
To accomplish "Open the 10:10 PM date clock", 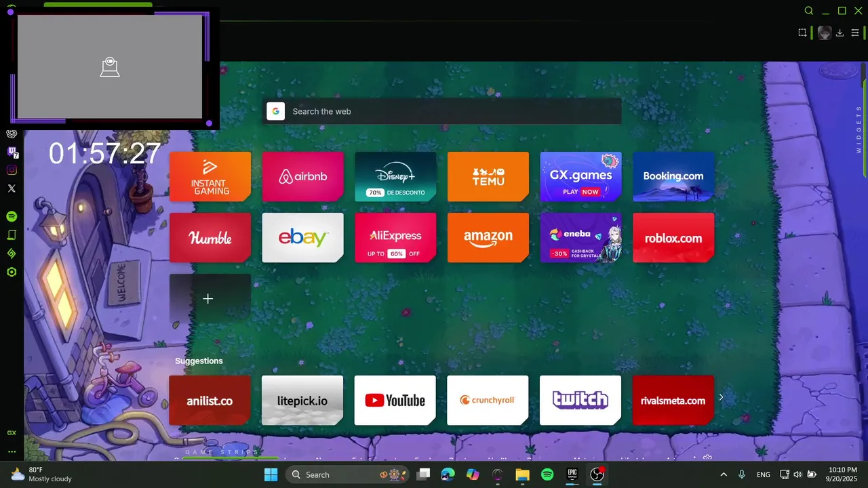I will (843, 474).
